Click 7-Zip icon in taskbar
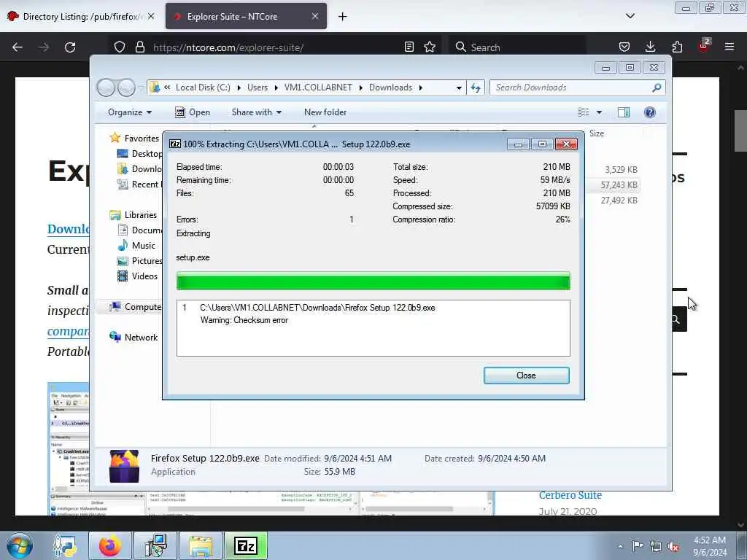The image size is (747, 560). (246, 545)
